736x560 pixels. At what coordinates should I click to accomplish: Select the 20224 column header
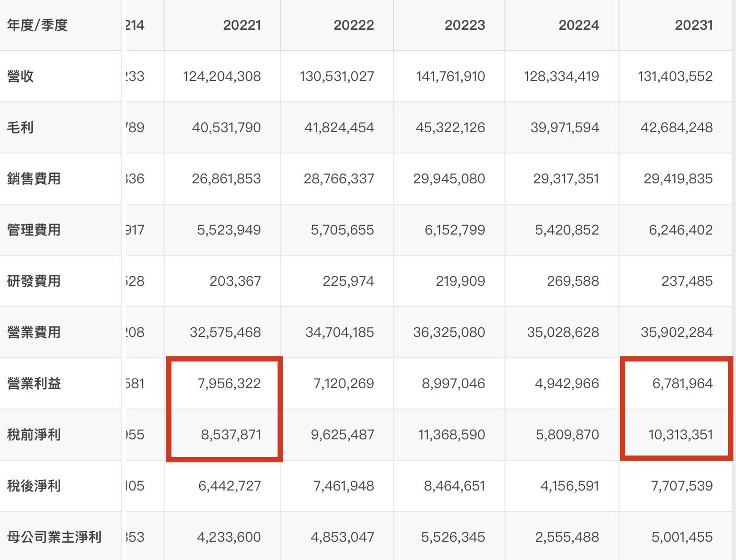579,25
